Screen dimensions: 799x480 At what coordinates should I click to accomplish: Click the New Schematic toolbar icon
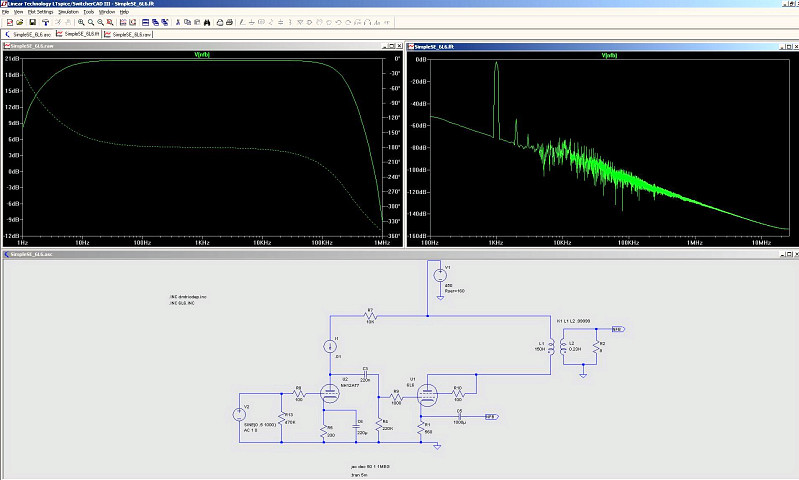click(10, 22)
